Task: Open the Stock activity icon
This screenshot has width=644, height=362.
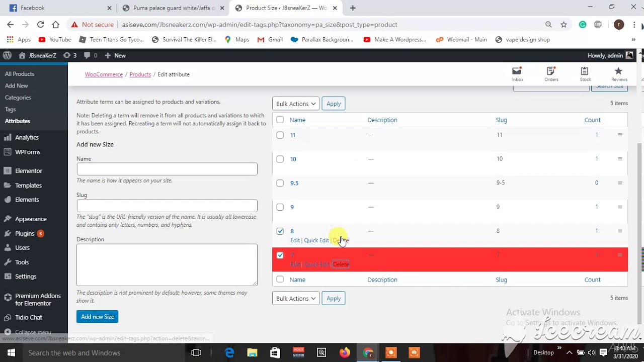Action: point(585,74)
